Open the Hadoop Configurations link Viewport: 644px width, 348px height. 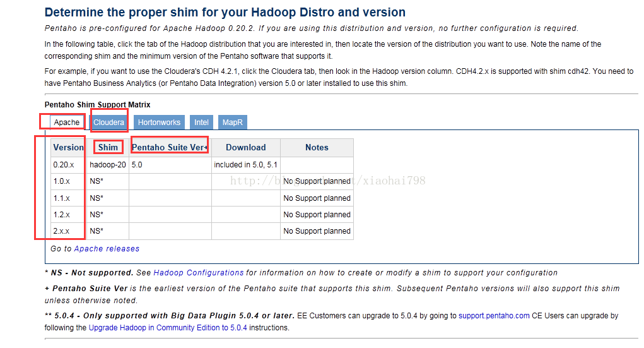pyautogui.click(x=199, y=273)
